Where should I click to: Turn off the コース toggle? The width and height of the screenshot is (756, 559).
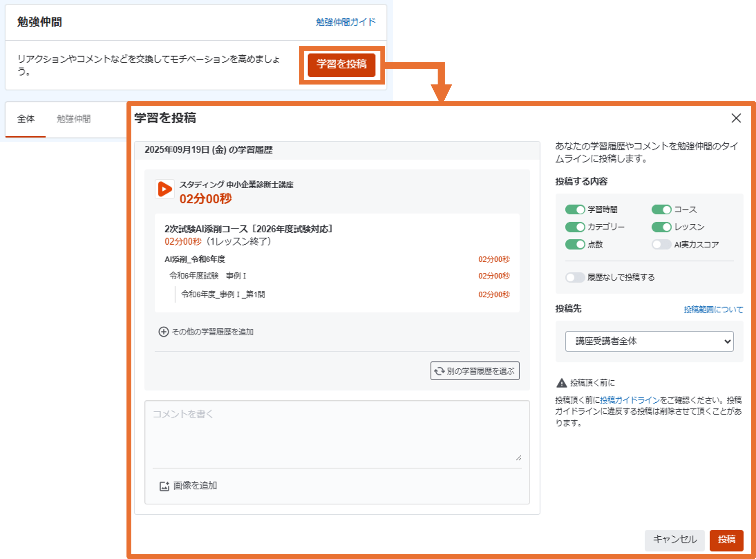(x=661, y=210)
